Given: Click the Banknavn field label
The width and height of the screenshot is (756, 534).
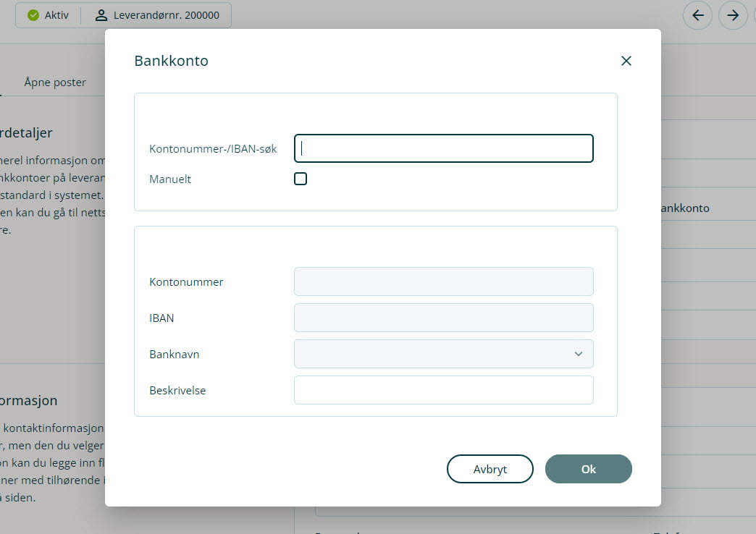Looking at the screenshot, I should point(174,355).
